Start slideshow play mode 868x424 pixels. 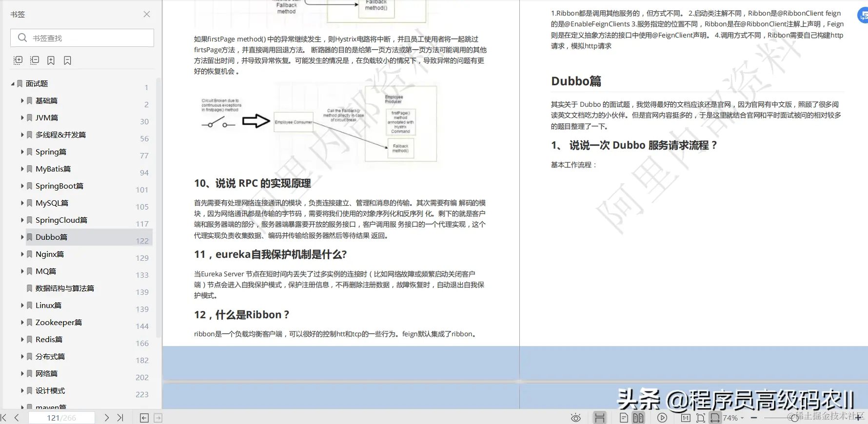click(662, 418)
